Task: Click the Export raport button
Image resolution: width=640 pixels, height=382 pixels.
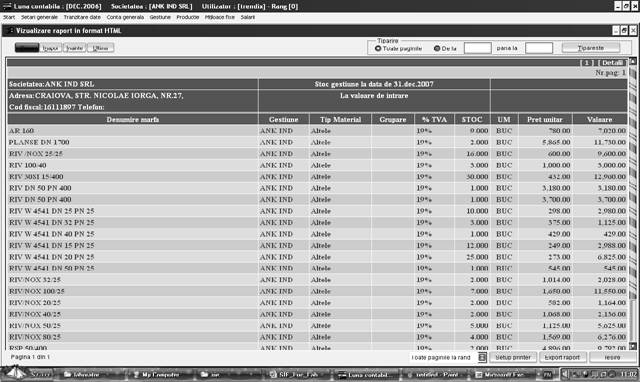Action: pos(562,357)
